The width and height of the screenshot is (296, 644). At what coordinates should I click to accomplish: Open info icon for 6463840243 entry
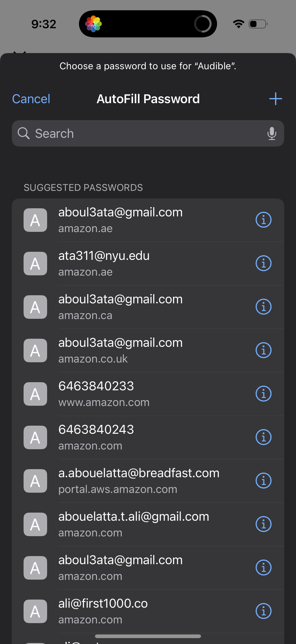tap(263, 437)
